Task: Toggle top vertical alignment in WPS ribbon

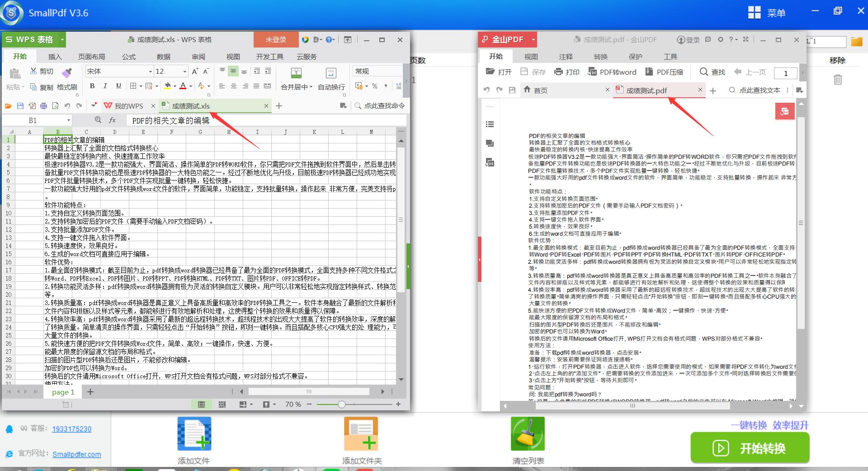Action: pos(222,71)
